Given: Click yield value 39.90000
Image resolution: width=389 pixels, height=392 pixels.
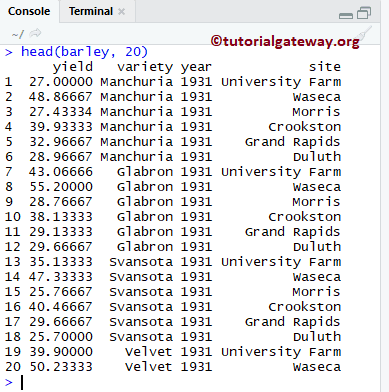Looking at the screenshot, I should pyautogui.click(x=61, y=352).
